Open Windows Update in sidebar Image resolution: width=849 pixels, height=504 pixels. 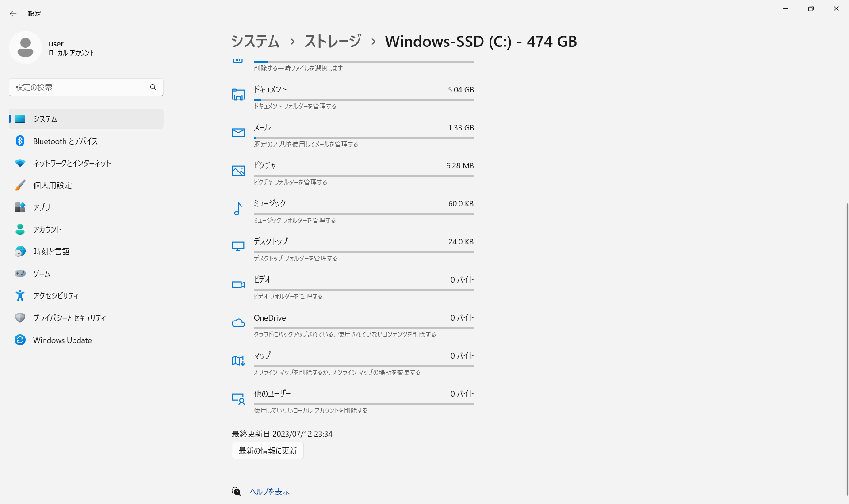[x=62, y=340]
